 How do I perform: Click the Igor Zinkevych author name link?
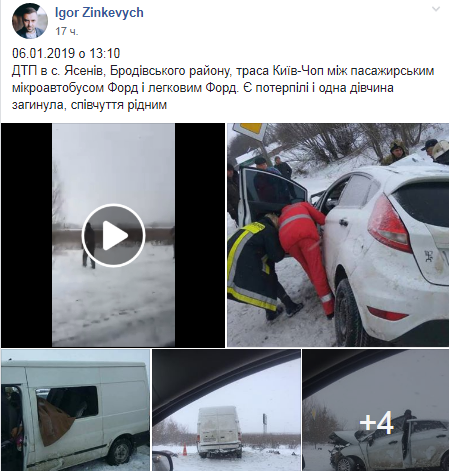tap(99, 13)
